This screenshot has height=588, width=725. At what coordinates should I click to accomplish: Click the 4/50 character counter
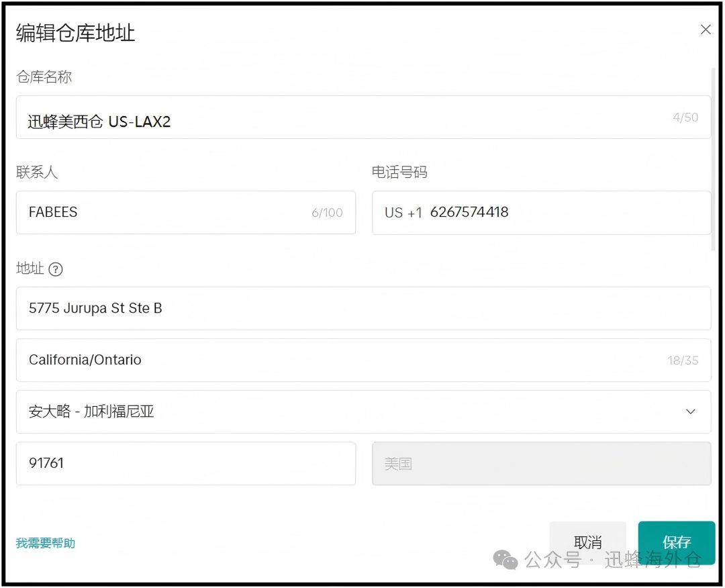tap(685, 117)
